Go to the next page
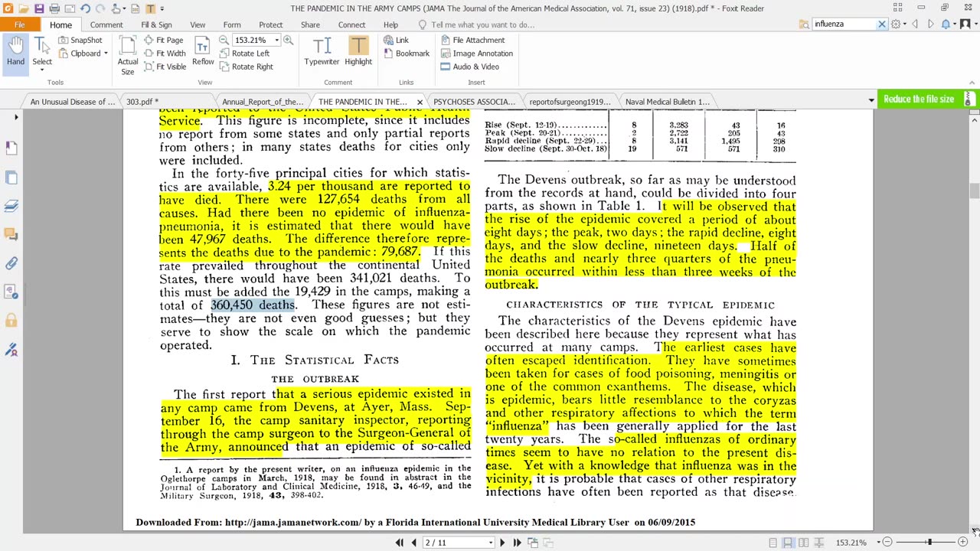The image size is (980, 551). coord(502,543)
